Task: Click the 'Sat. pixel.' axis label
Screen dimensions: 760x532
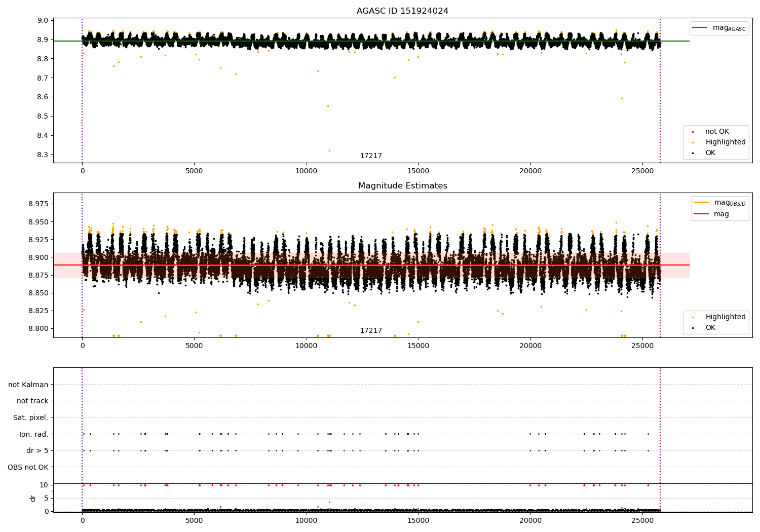Action: click(x=30, y=417)
